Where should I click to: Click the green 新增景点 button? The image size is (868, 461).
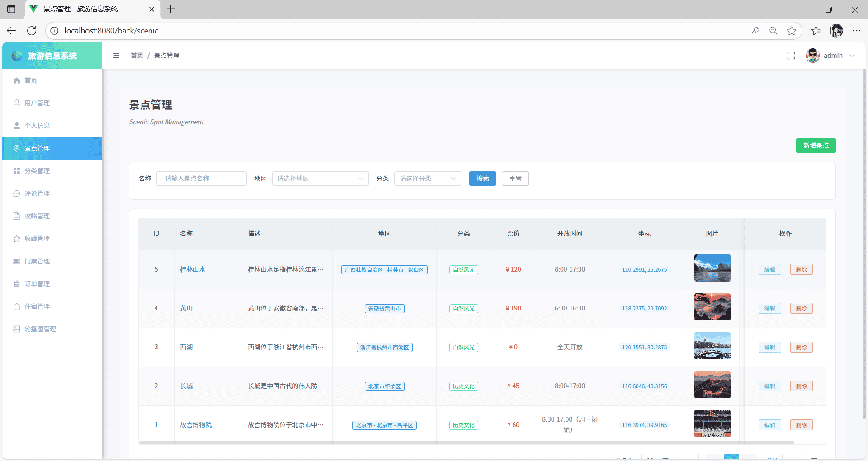816,146
